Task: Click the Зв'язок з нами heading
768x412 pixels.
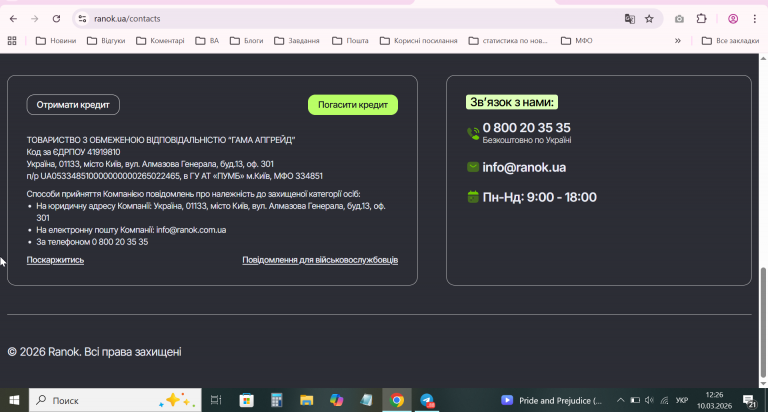Action: 512,102
